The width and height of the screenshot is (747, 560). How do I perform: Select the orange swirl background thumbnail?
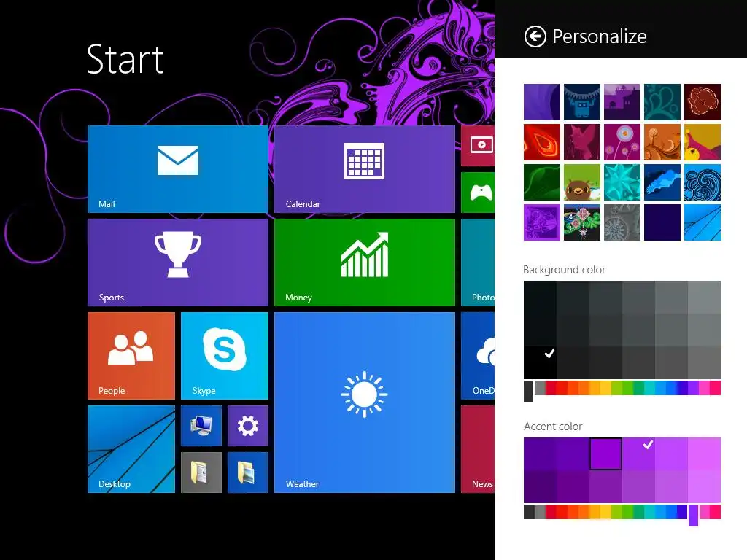point(662,142)
